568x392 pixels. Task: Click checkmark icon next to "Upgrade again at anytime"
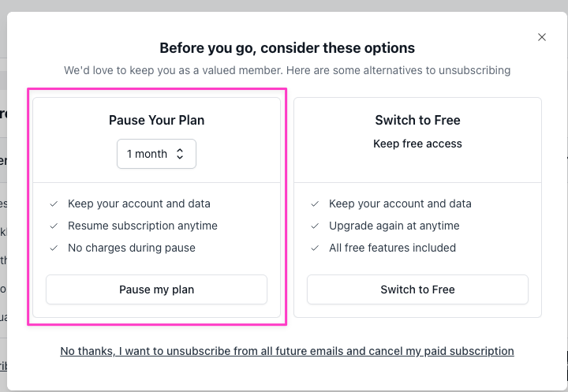315,226
